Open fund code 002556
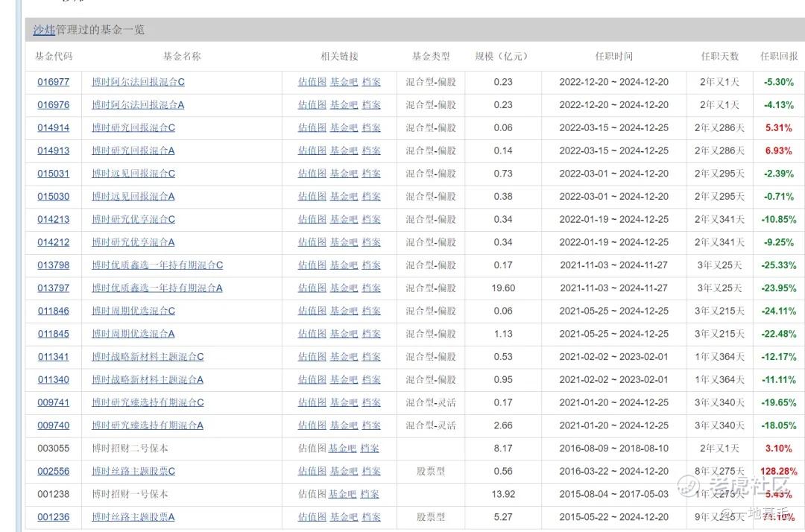 (54, 471)
